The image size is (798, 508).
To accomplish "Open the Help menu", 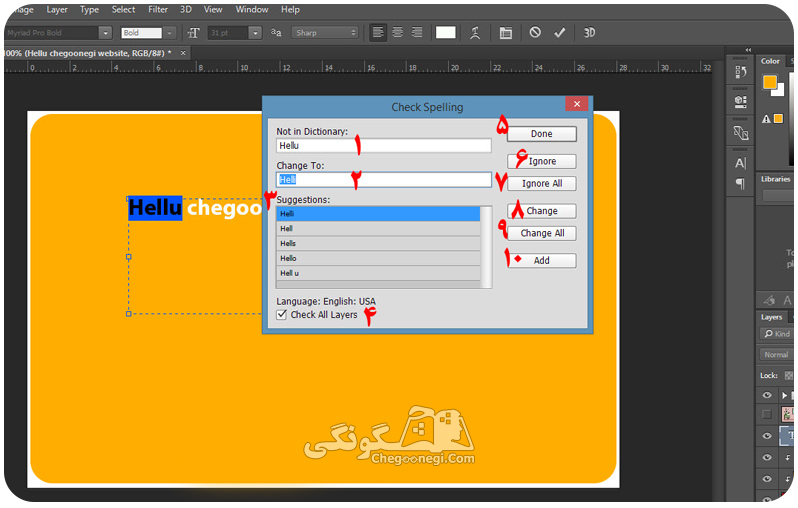I will pyautogui.click(x=290, y=10).
